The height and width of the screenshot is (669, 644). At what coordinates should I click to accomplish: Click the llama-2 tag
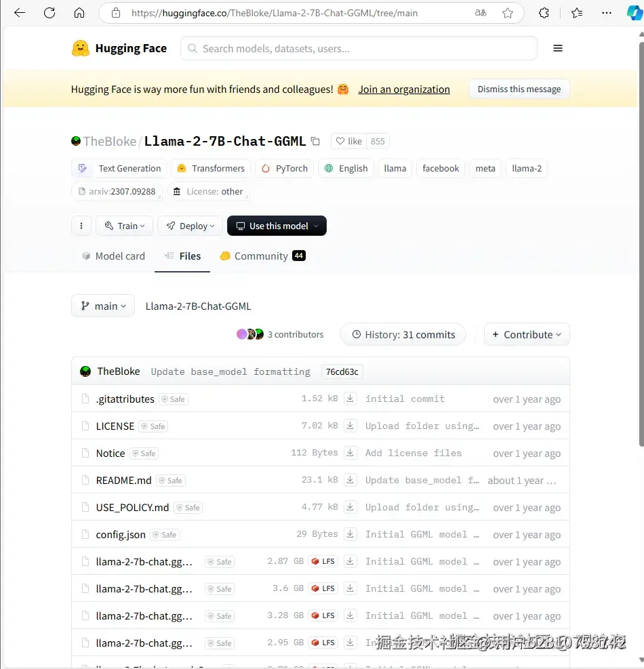tap(527, 168)
